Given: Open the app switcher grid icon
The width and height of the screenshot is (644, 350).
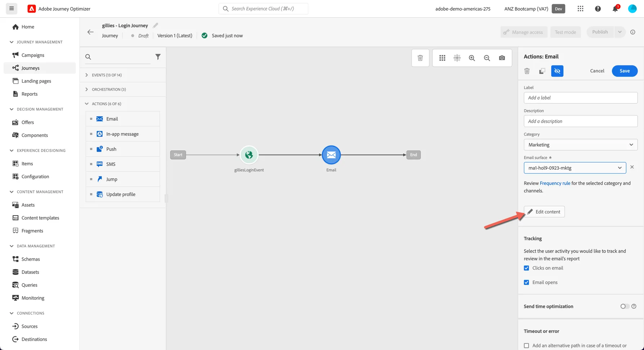Looking at the screenshot, I should click(580, 9).
